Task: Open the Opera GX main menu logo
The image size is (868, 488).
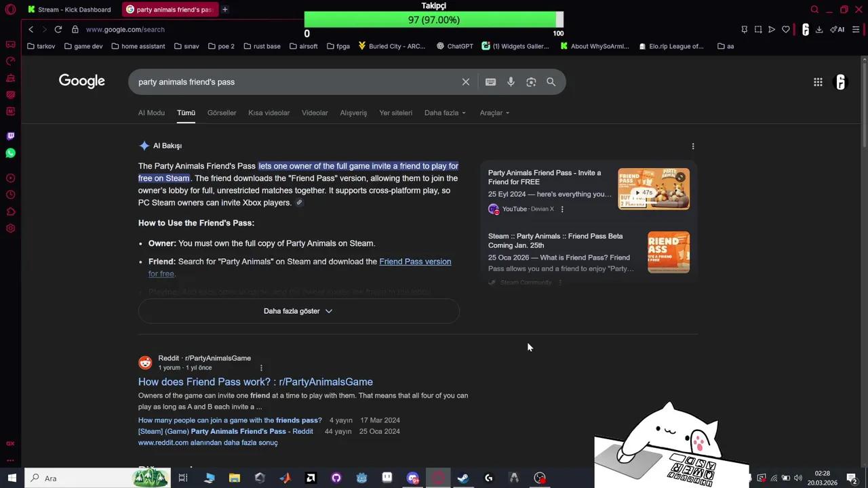Action: 10,9
